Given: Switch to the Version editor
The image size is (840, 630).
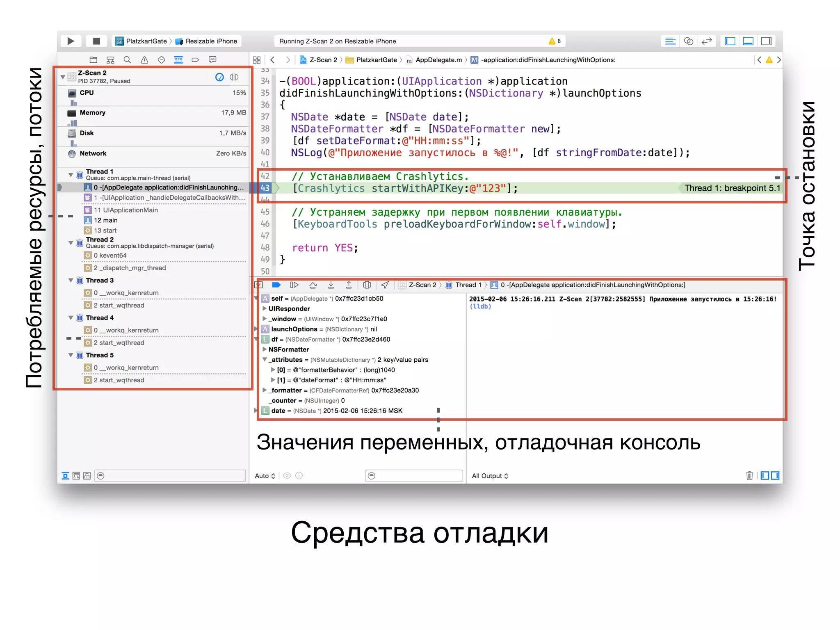Looking at the screenshot, I should tap(707, 41).
